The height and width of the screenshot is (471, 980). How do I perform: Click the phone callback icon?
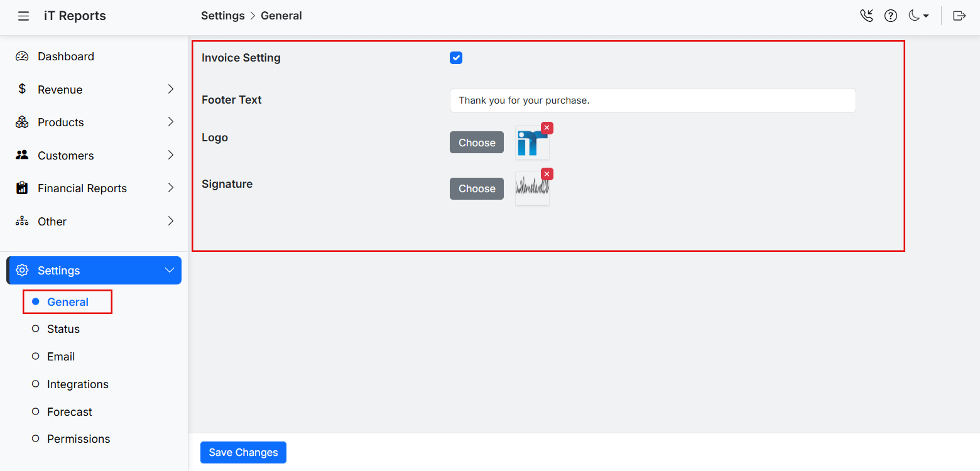tap(866, 16)
